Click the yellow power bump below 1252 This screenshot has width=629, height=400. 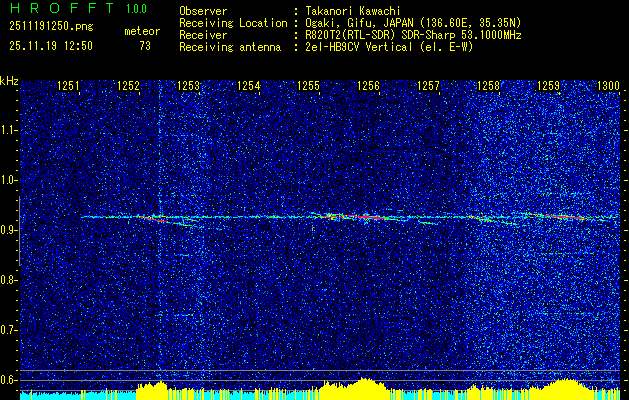pyautogui.click(x=152, y=389)
